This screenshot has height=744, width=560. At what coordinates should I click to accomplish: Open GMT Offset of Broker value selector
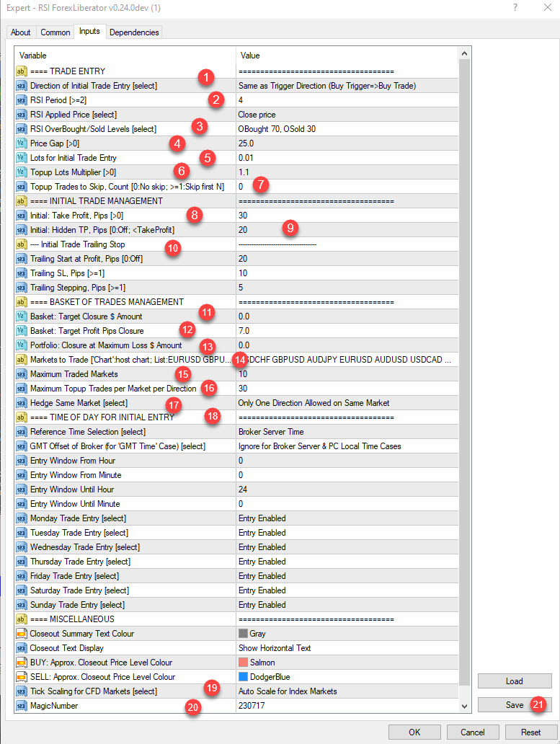(x=347, y=446)
